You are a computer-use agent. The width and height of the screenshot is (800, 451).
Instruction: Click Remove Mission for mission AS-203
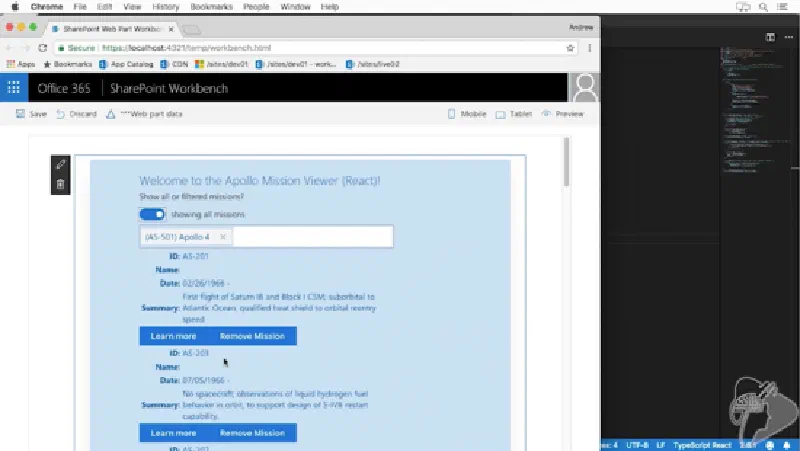coord(252,433)
